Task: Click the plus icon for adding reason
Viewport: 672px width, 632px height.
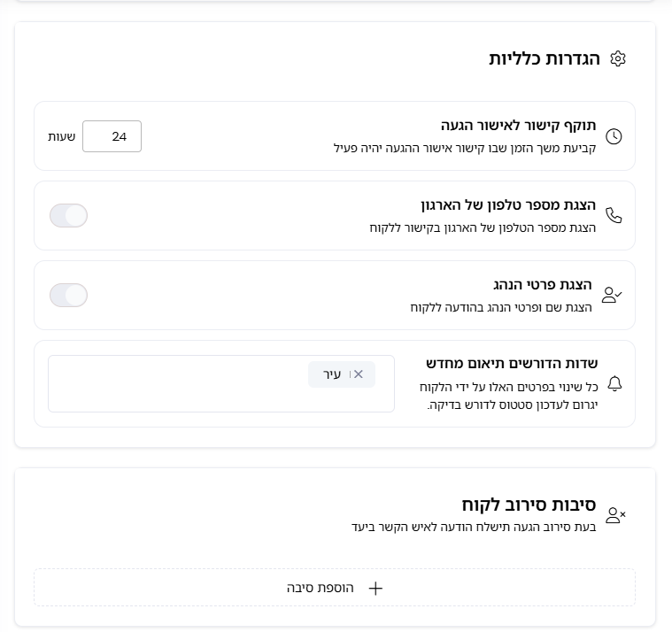Action: 375,588
